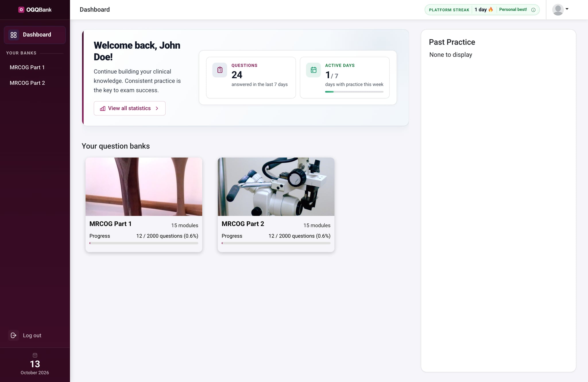Open the user account dropdown arrow

point(567,9)
